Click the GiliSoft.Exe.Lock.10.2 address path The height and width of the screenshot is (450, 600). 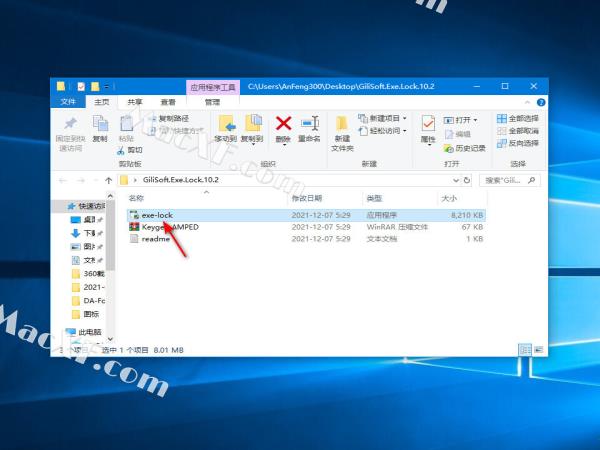[180, 179]
